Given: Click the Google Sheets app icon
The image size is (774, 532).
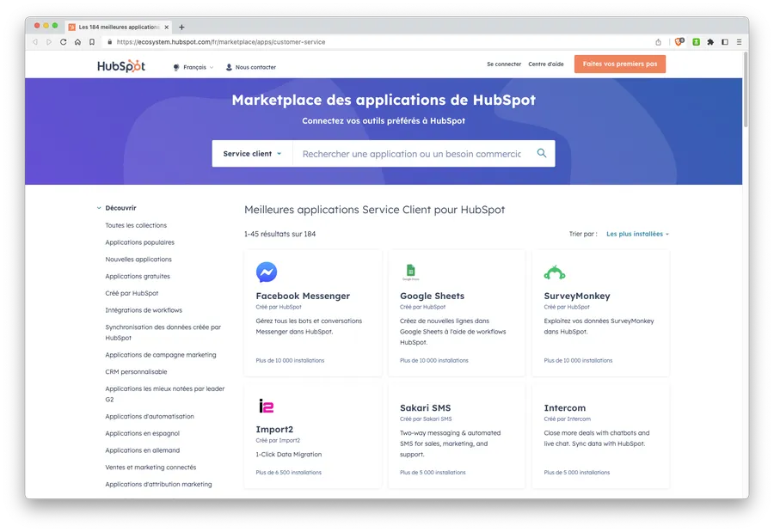Looking at the screenshot, I should pyautogui.click(x=411, y=272).
